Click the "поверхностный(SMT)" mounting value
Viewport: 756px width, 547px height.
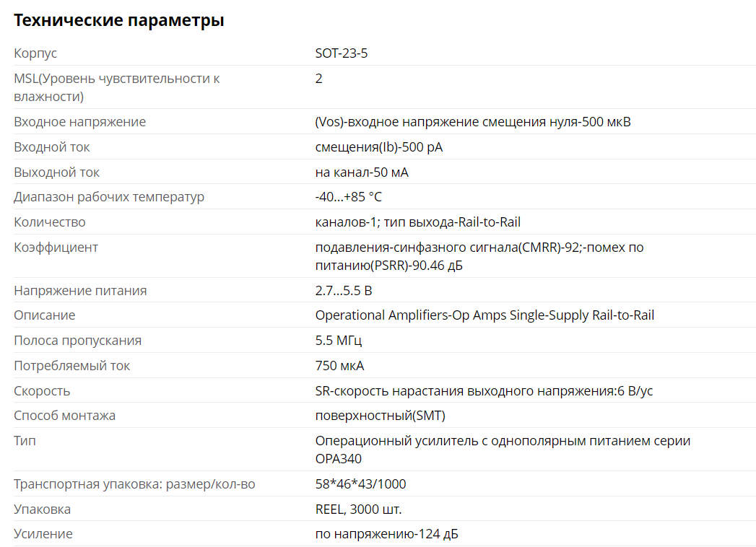(x=381, y=416)
